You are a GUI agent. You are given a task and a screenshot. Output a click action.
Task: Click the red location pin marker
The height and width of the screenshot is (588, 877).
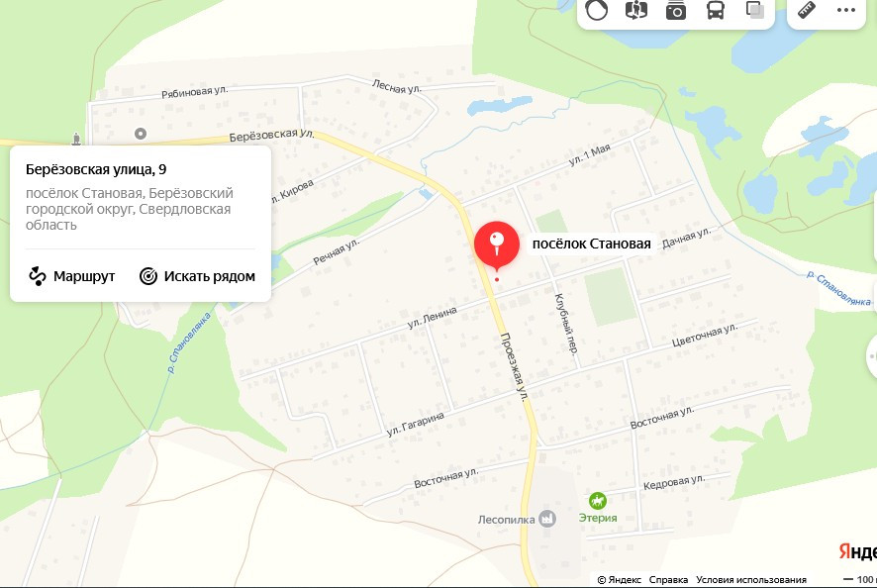point(497,245)
